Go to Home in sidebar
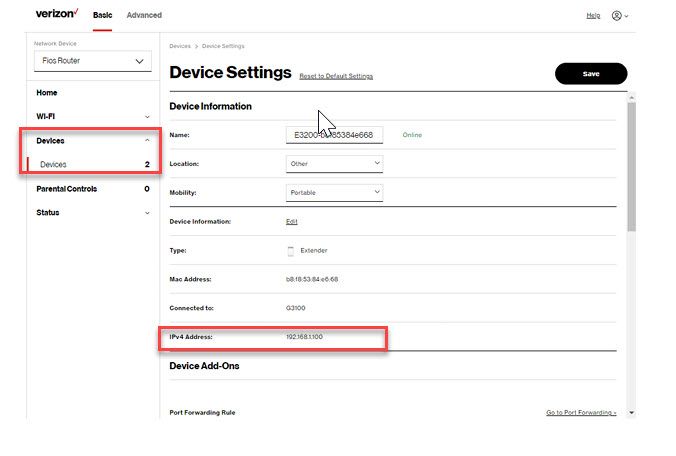Viewport: 676px width, 456px height. 47,92
